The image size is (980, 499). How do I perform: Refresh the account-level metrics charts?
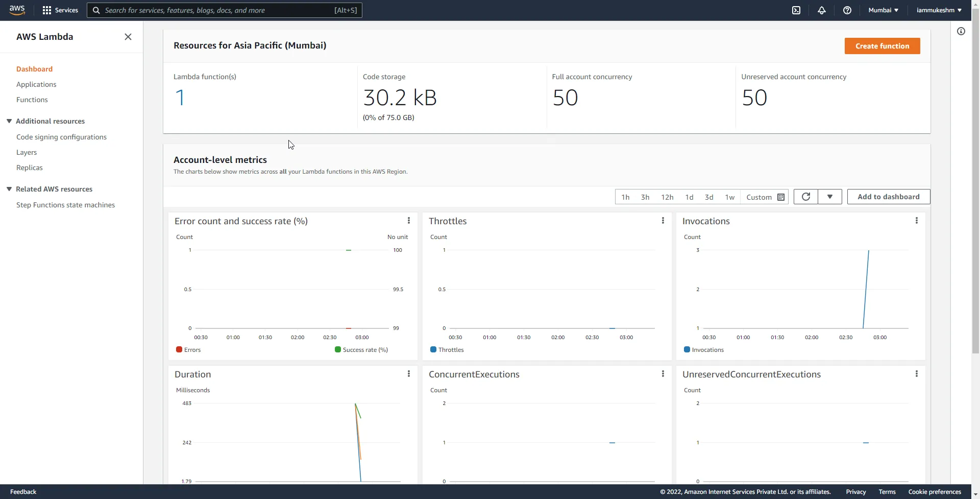pos(805,197)
